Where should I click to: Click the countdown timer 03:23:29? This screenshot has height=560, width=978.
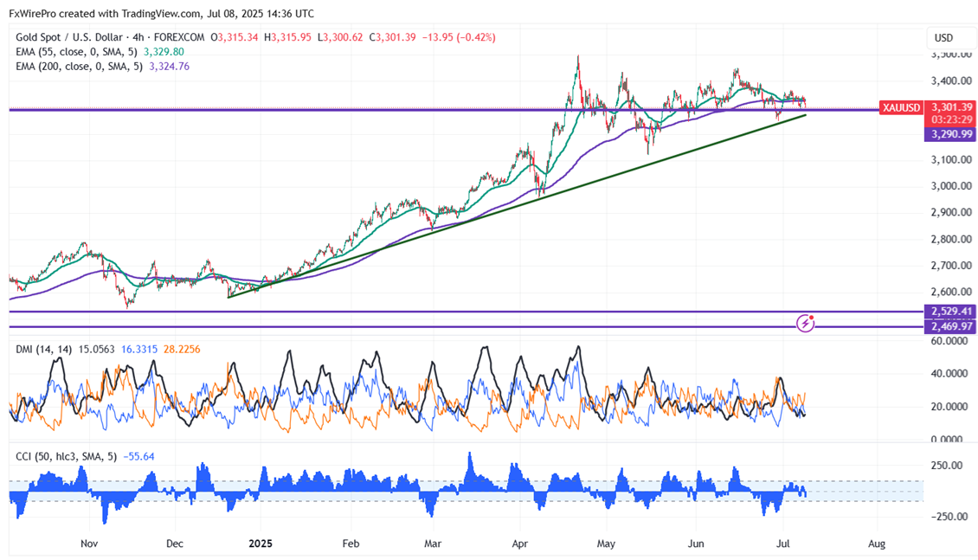[951, 119]
